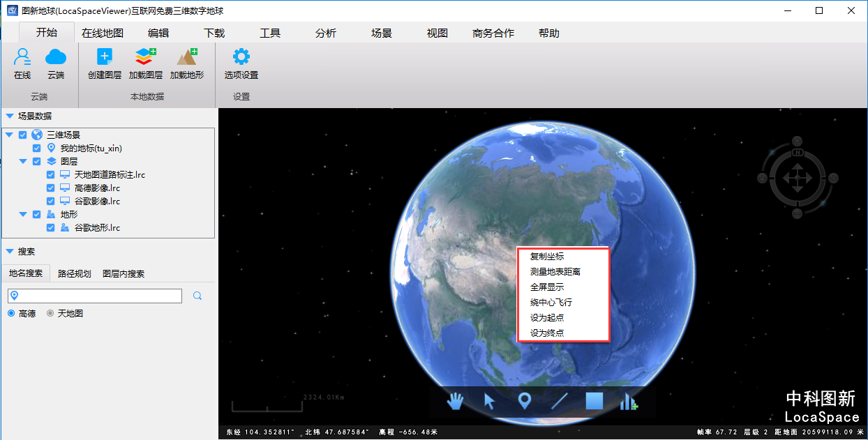868x440 pixels.
Task: Open the 编辑 ribbon tab
Action: 158,33
